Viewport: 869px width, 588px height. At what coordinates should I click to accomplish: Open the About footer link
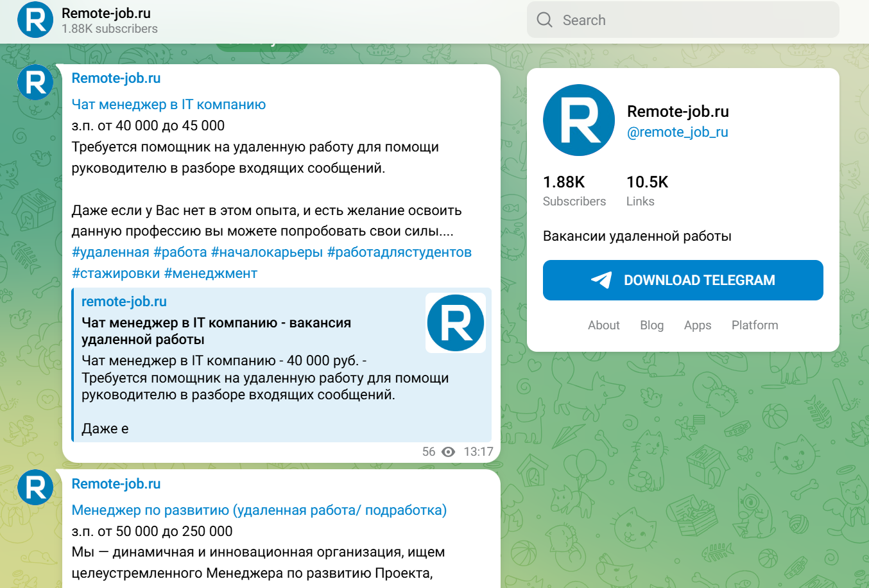tap(603, 325)
